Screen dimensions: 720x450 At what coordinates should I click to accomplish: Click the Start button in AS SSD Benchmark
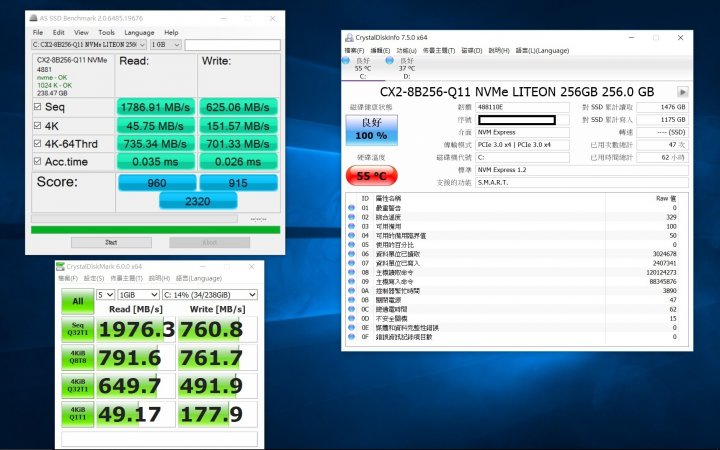click(111, 242)
